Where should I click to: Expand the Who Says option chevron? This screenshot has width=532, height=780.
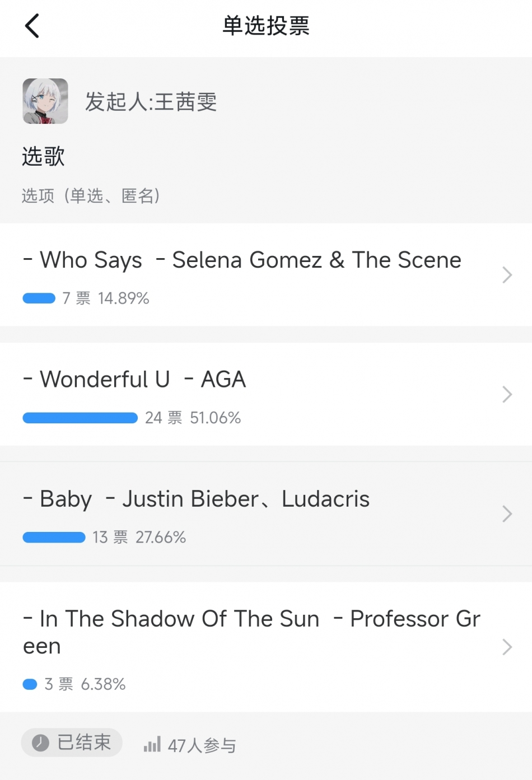tap(507, 275)
